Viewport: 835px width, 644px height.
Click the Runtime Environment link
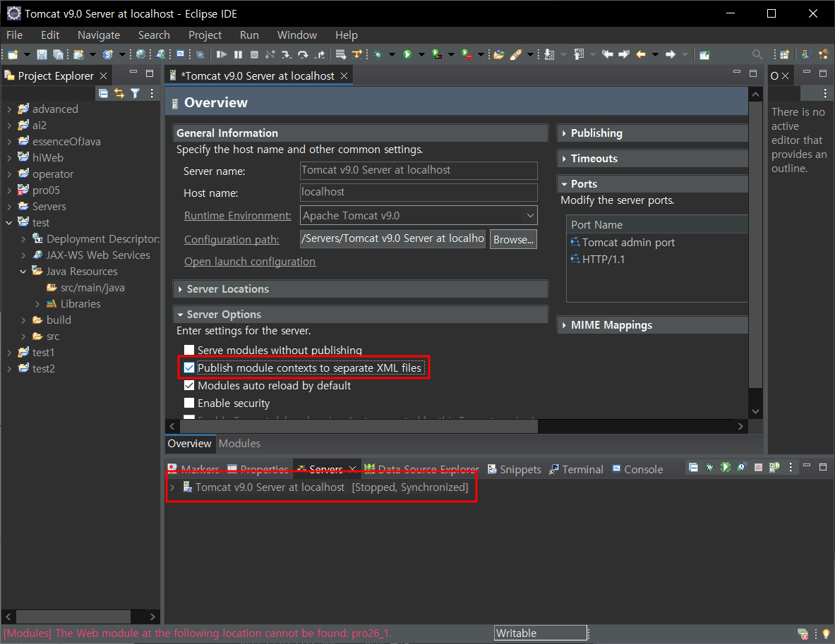point(237,216)
